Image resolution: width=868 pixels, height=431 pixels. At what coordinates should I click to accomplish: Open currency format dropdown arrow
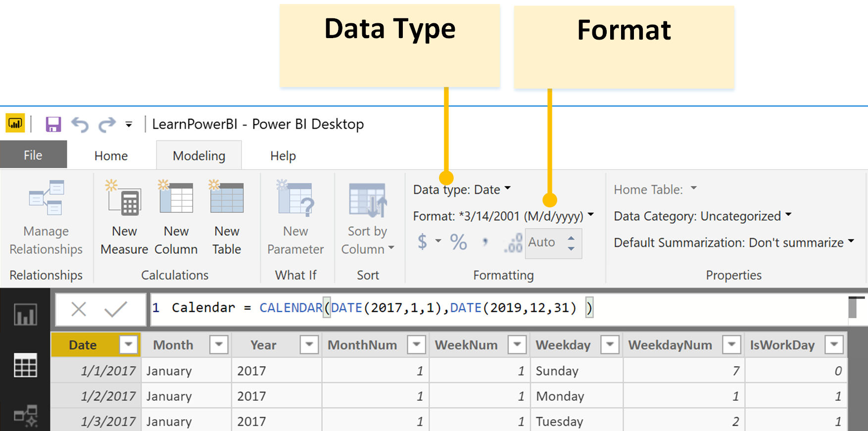[438, 241]
